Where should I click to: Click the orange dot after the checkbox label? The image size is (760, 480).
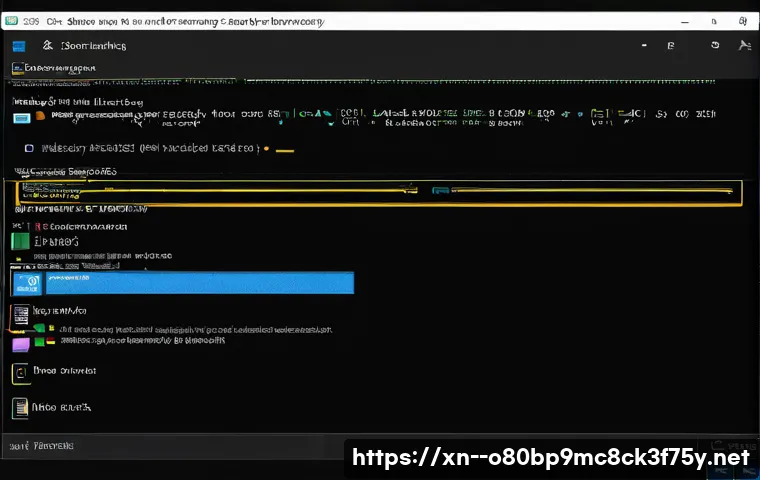point(266,148)
